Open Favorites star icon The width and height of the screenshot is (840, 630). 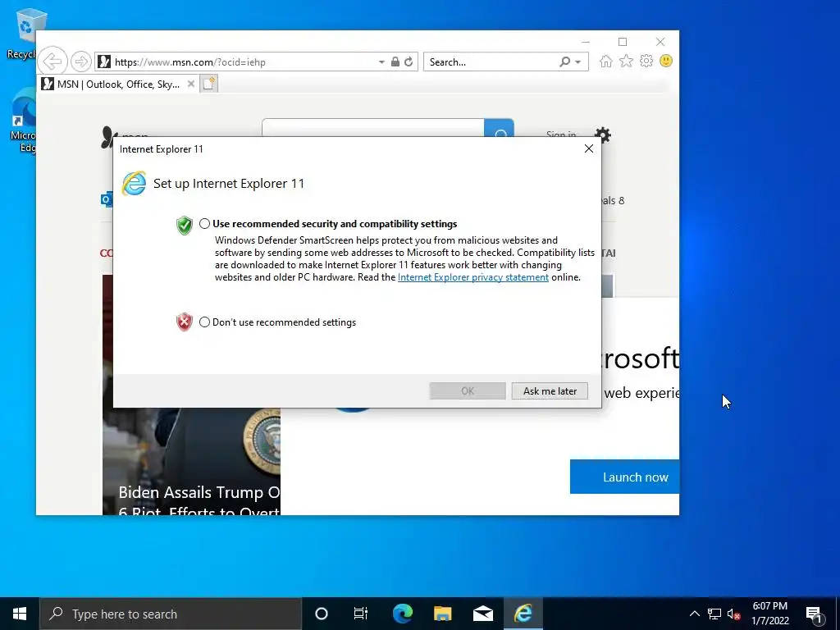[x=626, y=61]
